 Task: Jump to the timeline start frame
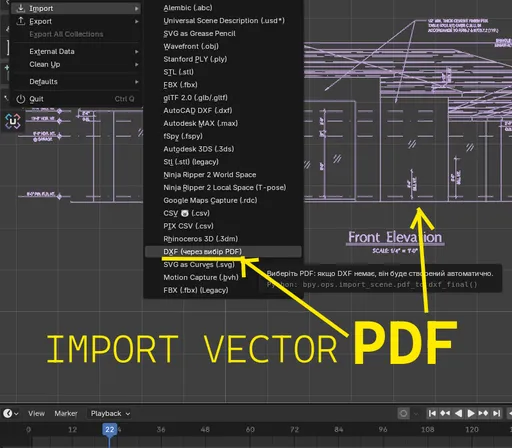click(432, 413)
